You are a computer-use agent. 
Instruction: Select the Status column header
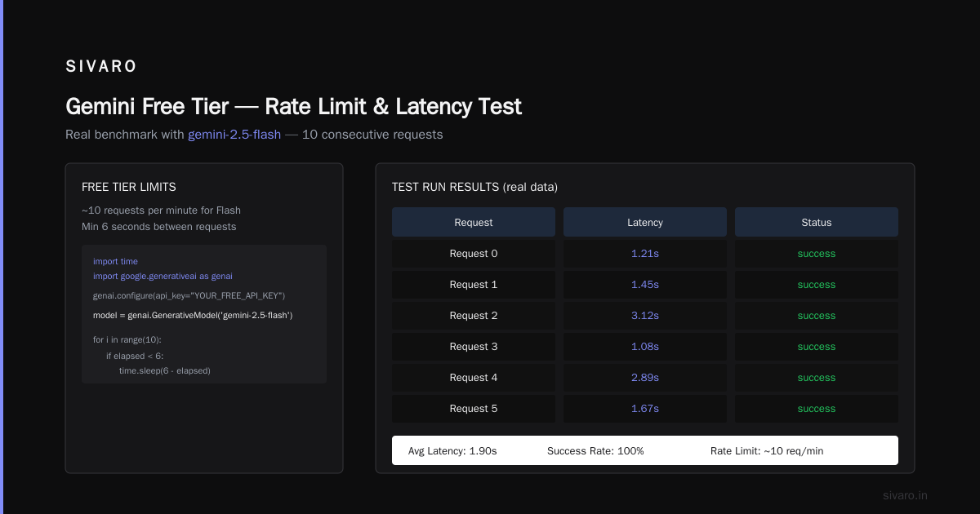(x=817, y=222)
